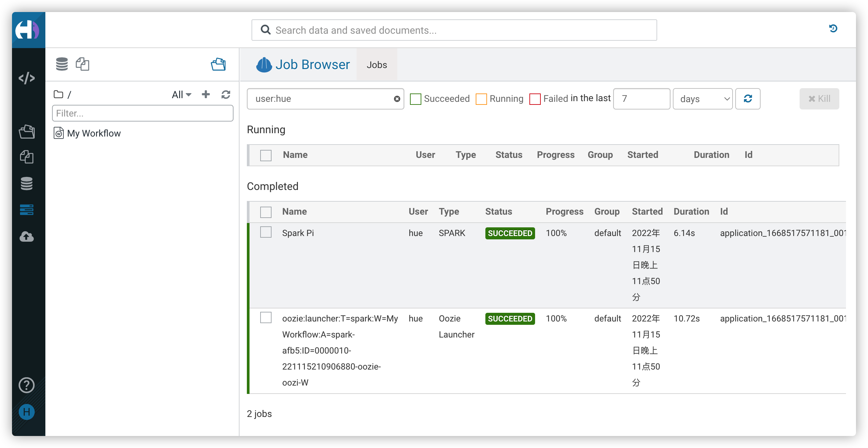868x448 pixels.
Task: Click the Completed table Name header
Action: [295, 212]
